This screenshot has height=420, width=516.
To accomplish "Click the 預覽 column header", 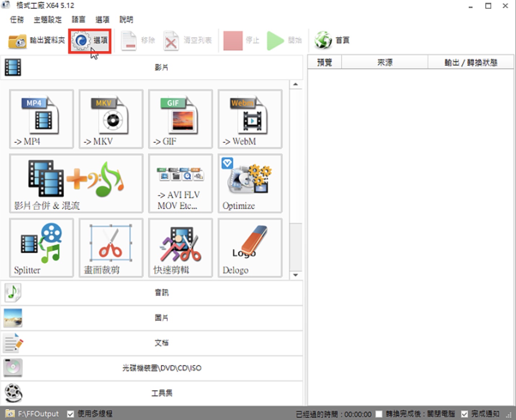I will click(x=324, y=62).
